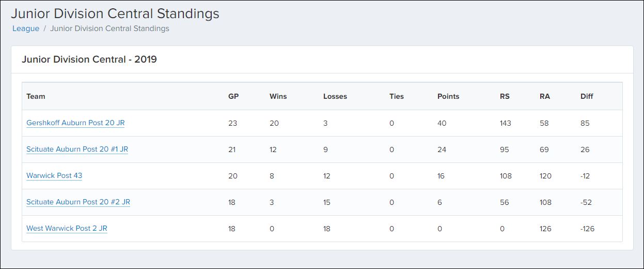This screenshot has height=269, width=644.
Task: Open Scituate Auburn Post 20 #2 JR
Action: point(78,202)
